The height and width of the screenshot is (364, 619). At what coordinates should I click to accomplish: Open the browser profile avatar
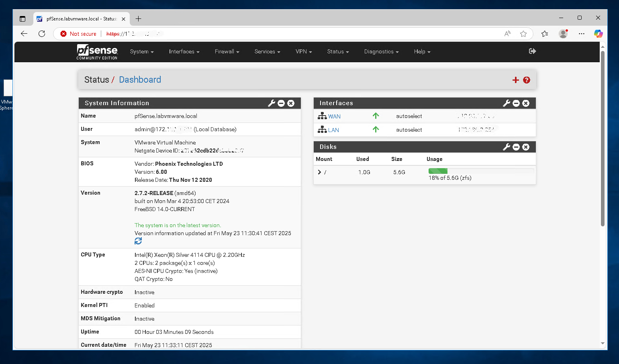click(x=563, y=34)
